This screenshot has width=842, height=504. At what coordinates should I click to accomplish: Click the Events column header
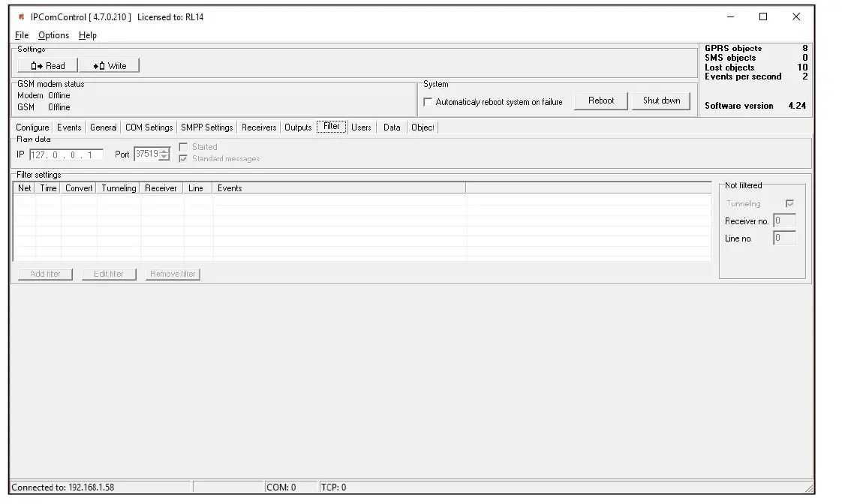coord(230,188)
